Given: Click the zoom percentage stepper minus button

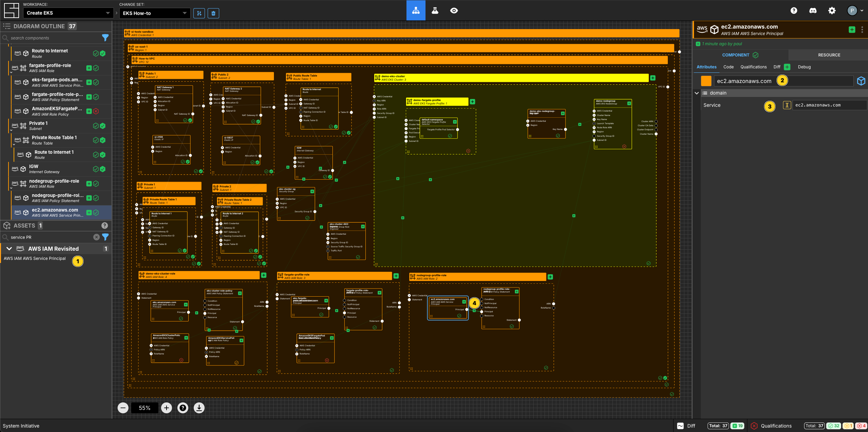Looking at the screenshot, I should pyautogui.click(x=122, y=408).
